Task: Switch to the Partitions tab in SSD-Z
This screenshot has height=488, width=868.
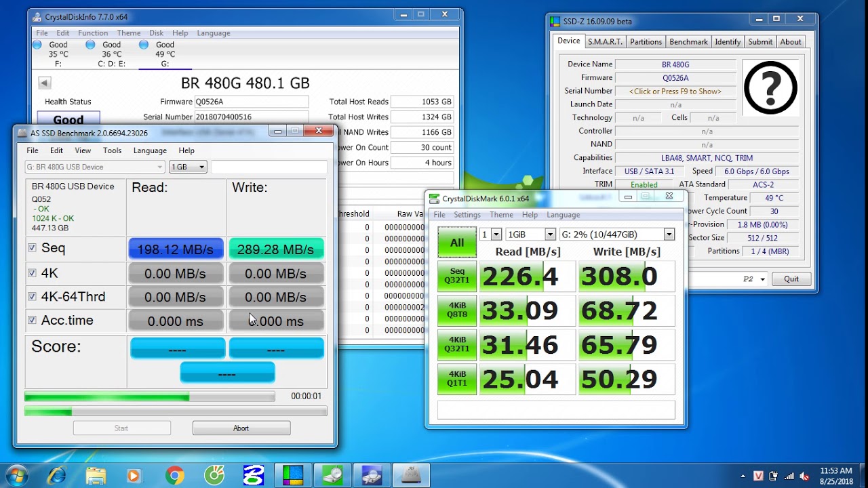Action: (x=646, y=41)
